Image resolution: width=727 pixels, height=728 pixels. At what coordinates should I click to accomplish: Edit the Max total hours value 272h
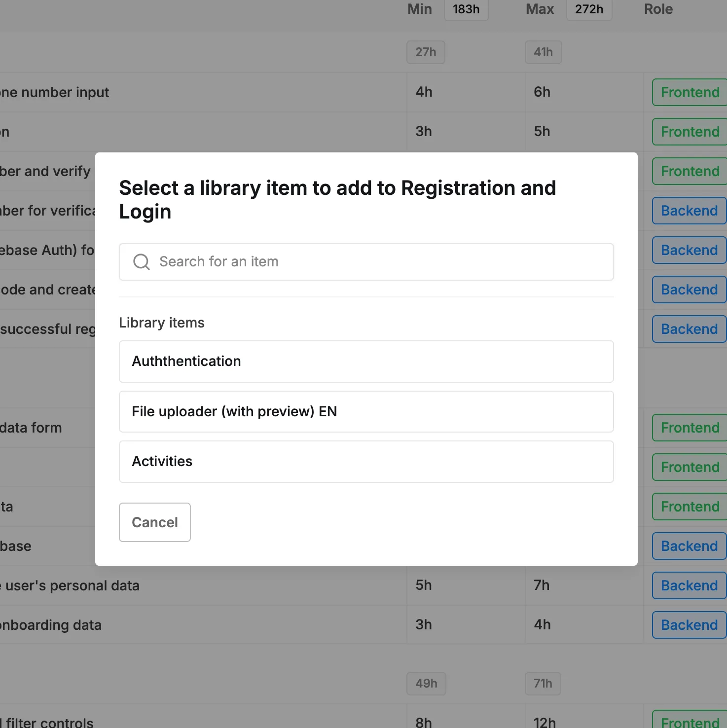point(589,9)
